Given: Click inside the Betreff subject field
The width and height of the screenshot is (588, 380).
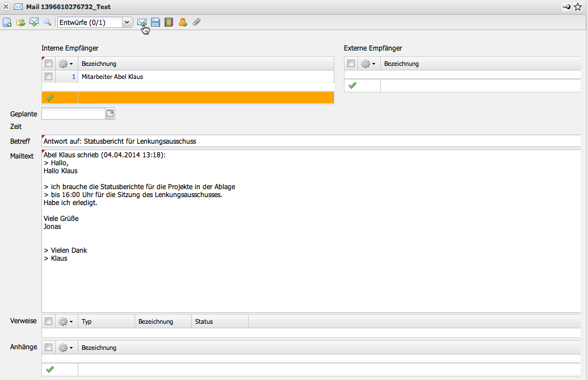Looking at the screenshot, I should (x=311, y=141).
